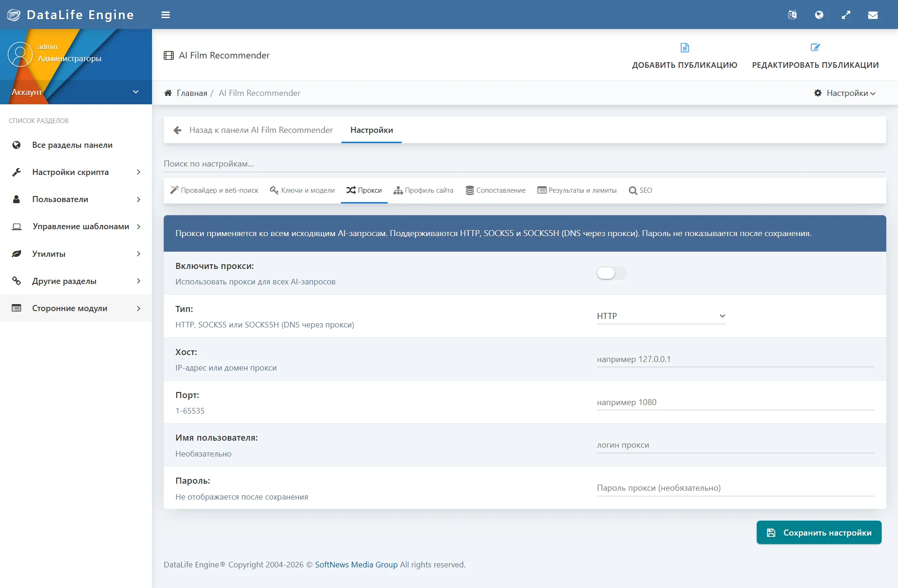Click the floppy disk icon on save button

(x=771, y=533)
